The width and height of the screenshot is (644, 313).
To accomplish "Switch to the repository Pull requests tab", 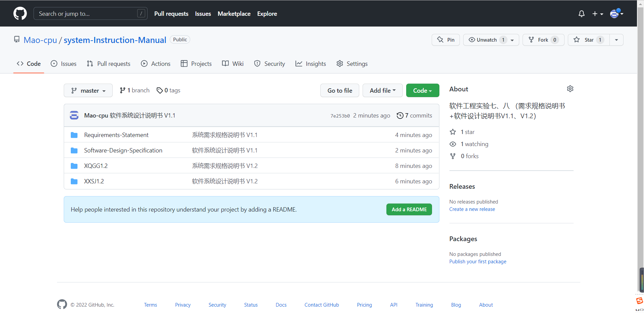I will coord(108,64).
